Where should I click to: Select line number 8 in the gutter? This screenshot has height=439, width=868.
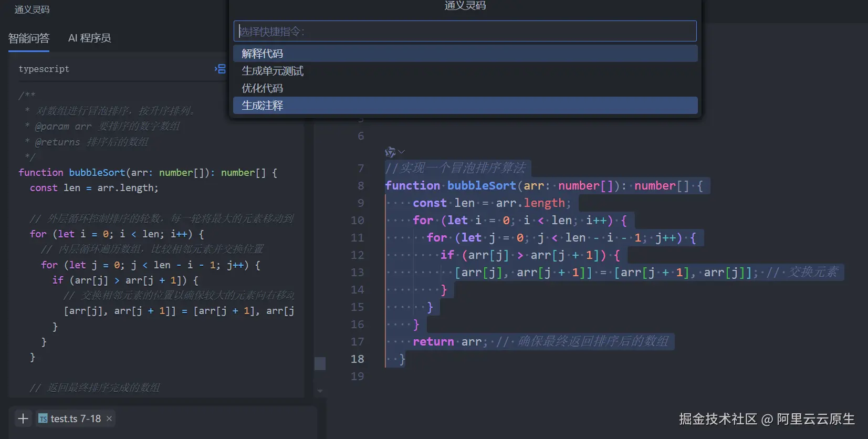pyautogui.click(x=361, y=185)
